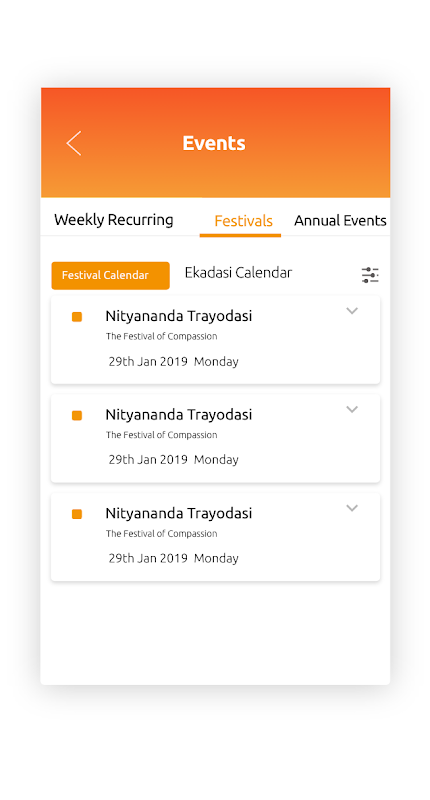Expand the third Nityananda Trayodasi card chevron
Viewport: 430px width, 800px height.
point(352,508)
